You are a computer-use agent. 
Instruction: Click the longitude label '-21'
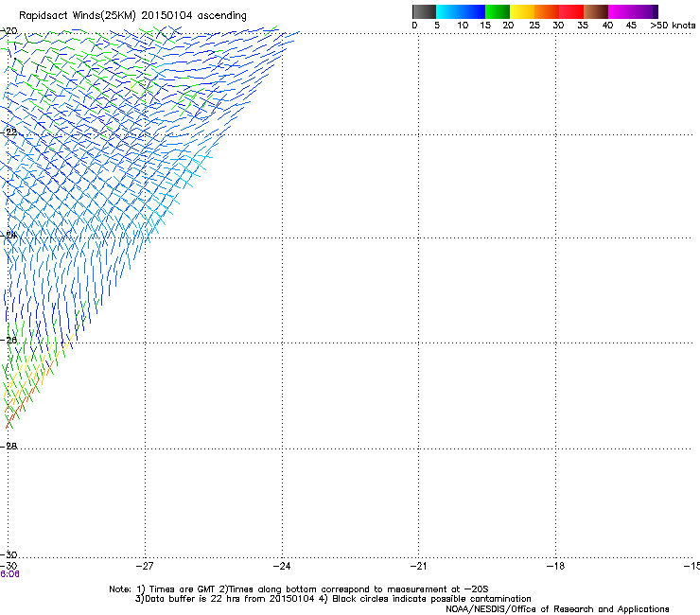(x=418, y=567)
